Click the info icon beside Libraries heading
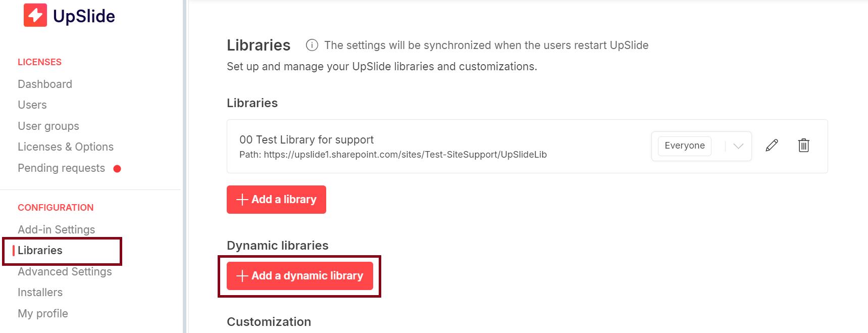This screenshot has height=333, width=868. tap(312, 45)
